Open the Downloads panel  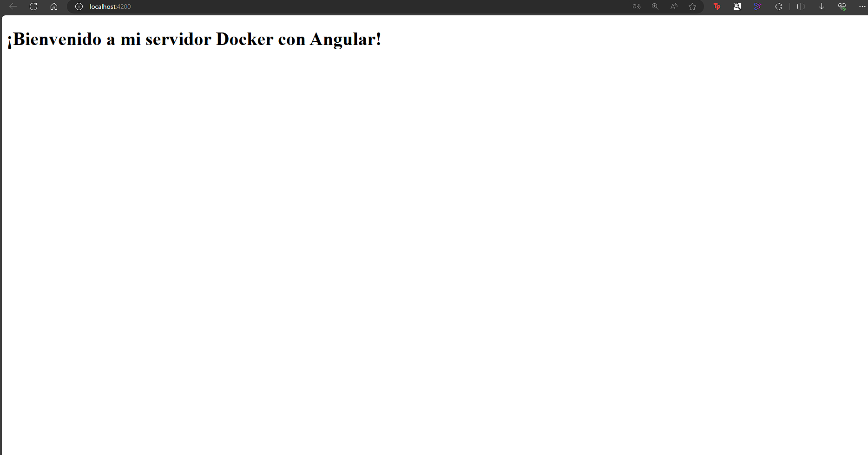[x=822, y=6]
